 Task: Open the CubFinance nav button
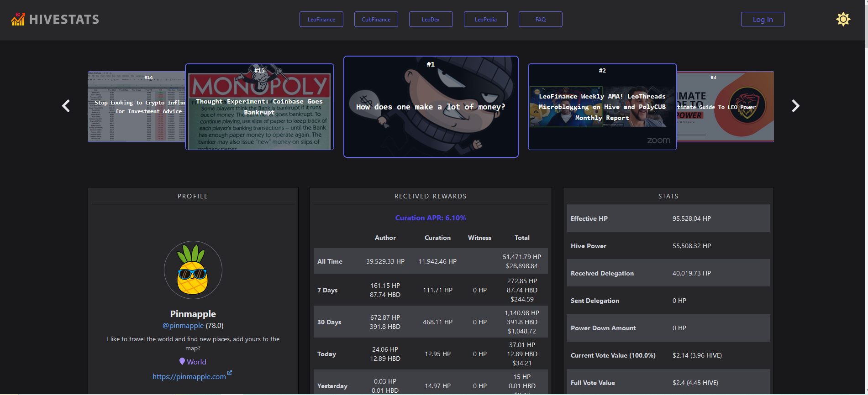(x=376, y=19)
